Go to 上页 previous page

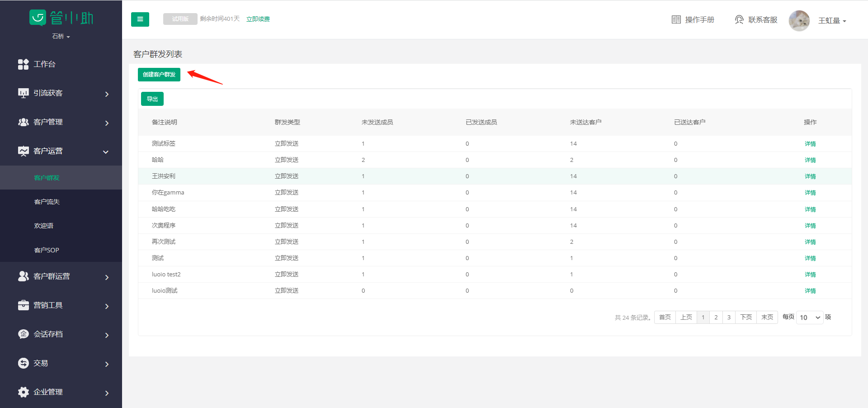[x=686, y=317]
